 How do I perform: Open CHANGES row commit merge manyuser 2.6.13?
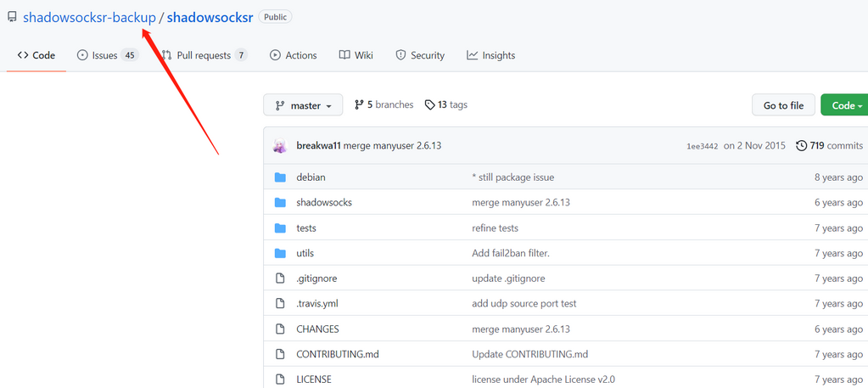pos(521,329)
